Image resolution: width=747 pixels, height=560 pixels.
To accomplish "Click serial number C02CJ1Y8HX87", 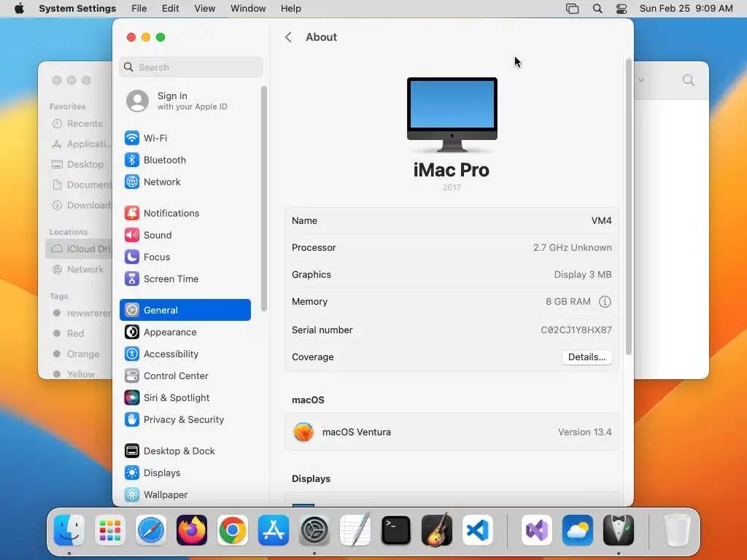I will tap(576, 330).
